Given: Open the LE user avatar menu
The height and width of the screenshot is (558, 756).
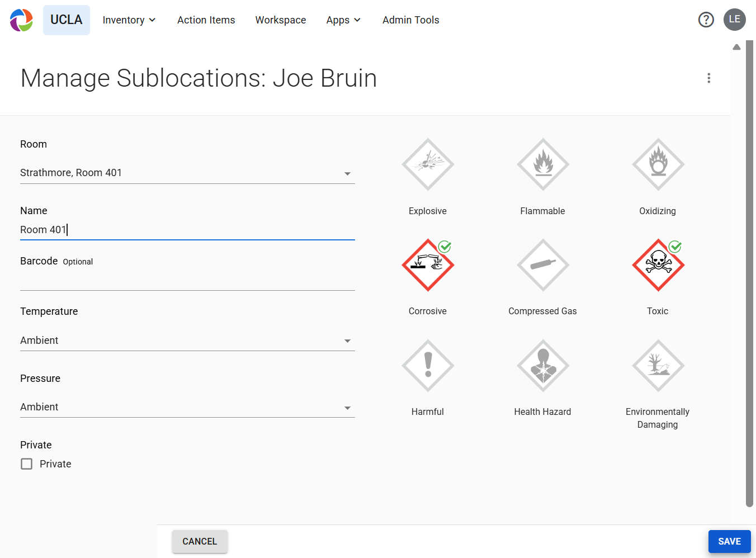Looking at the screenshot, I should point(735,20).
